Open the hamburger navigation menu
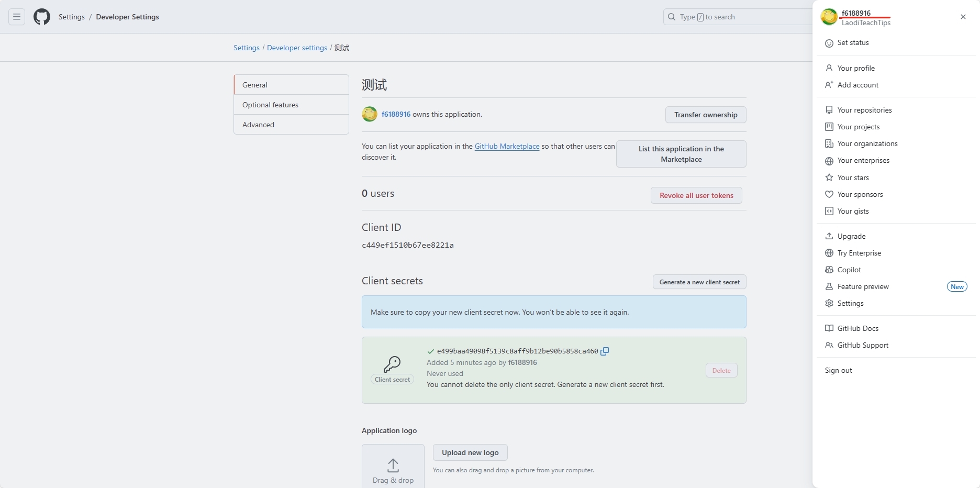This screenshot has height=488, width=980. (17, 17)
